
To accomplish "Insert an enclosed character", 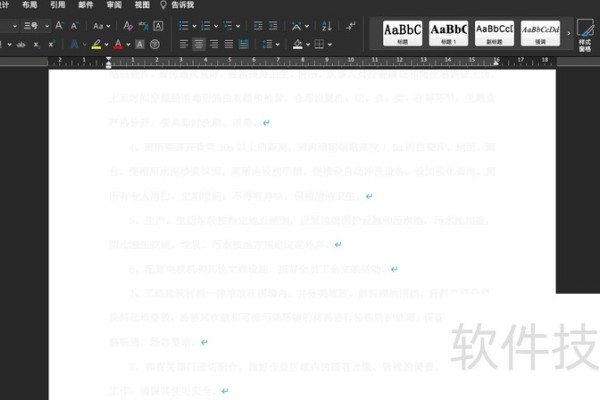I will 155,45.
